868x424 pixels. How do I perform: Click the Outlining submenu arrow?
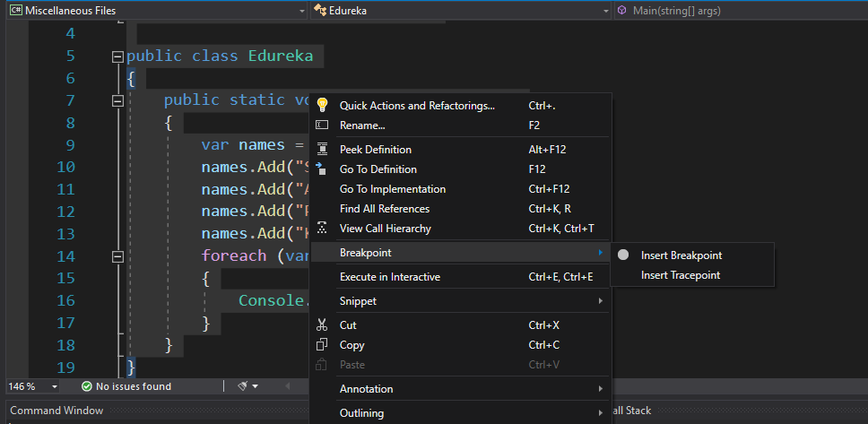[601, 413]
